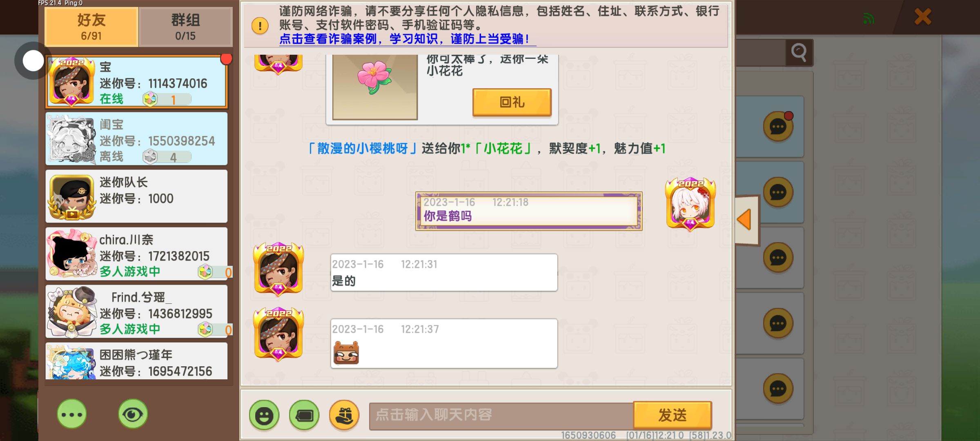
Task: Click the green card icon beside emoji button
Action: 304,415
